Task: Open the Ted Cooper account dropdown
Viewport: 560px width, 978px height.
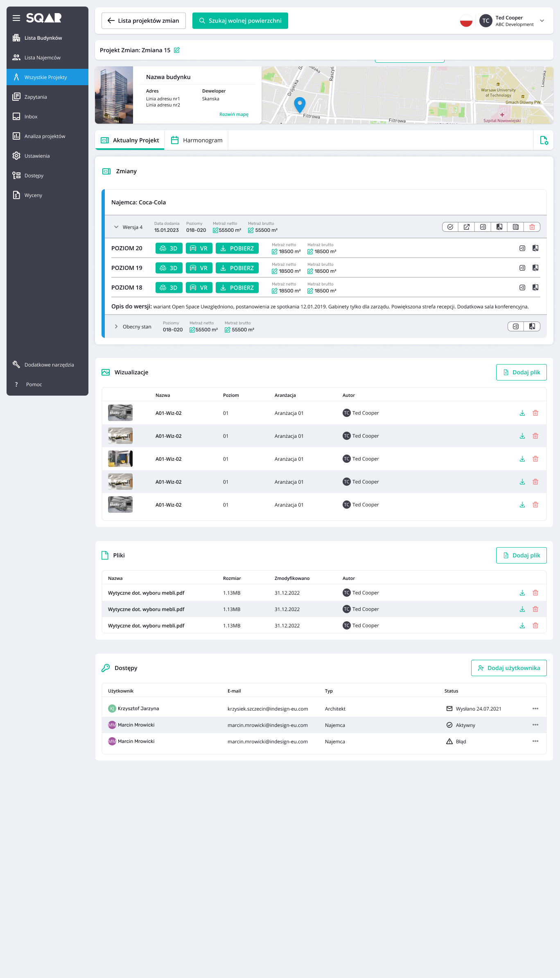Action: coord(542,21)
